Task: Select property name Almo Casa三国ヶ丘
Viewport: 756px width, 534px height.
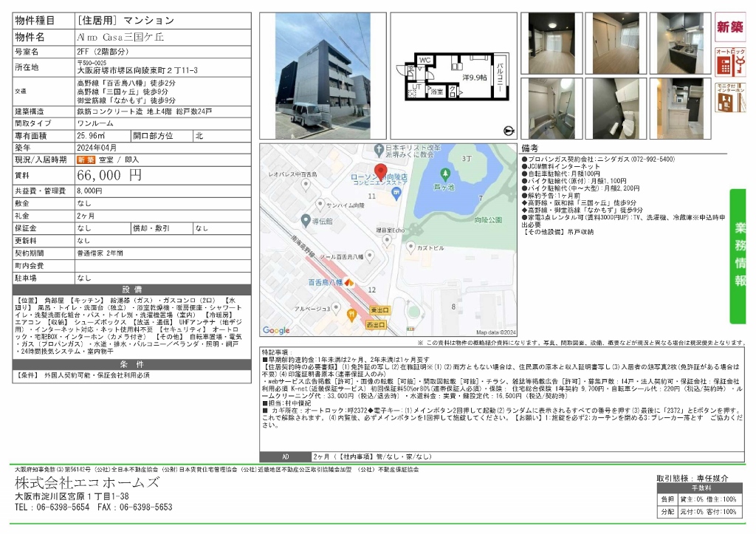Action: pos(120,37)
